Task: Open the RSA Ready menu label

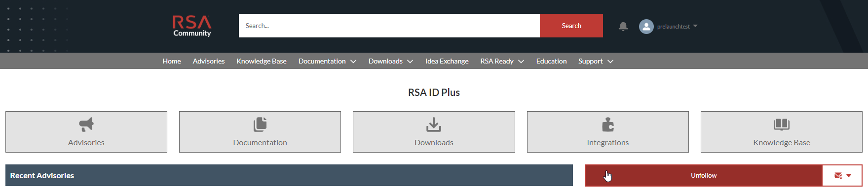Action: [x=497, y=61]
